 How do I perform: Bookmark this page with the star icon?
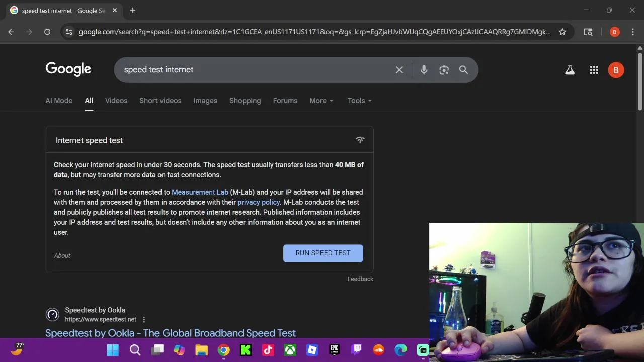click(x=562, y=32)
